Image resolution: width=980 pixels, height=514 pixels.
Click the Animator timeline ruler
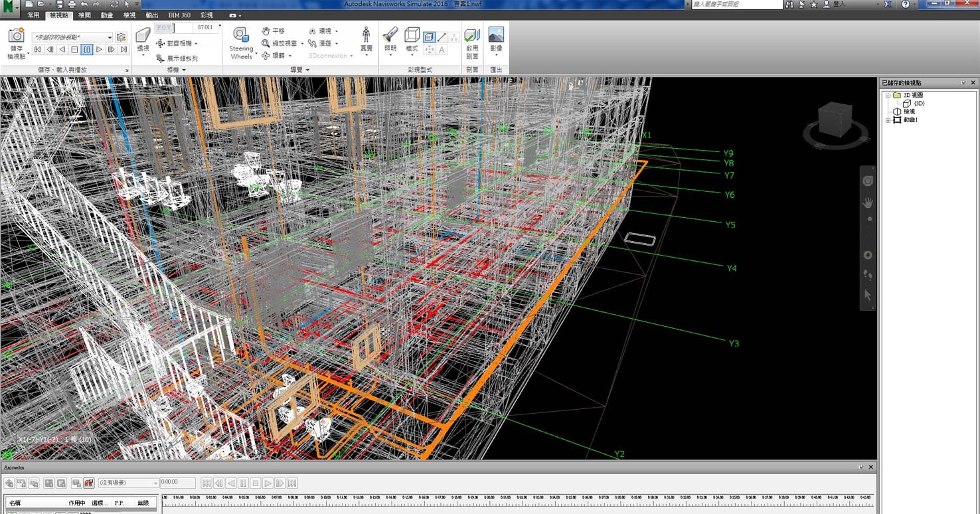click(518, 501)
